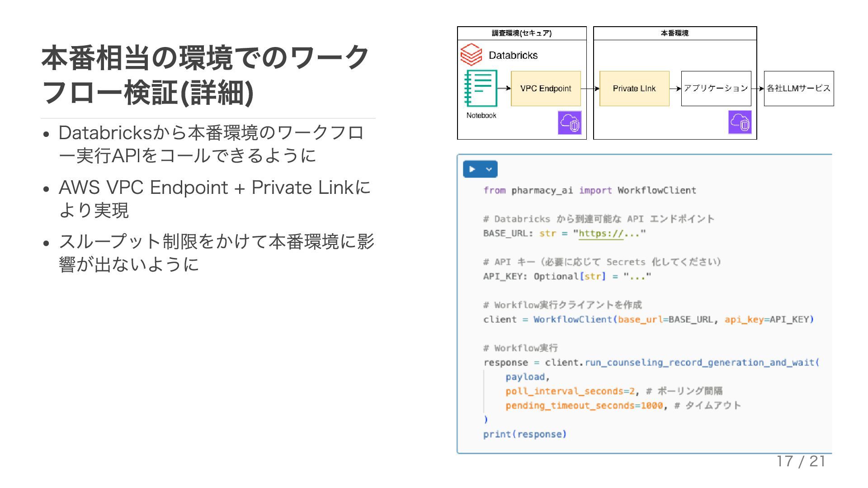Select the 各社LLMサービス box
The height and width of the screenshot is (488, 868).
[798, 89]
